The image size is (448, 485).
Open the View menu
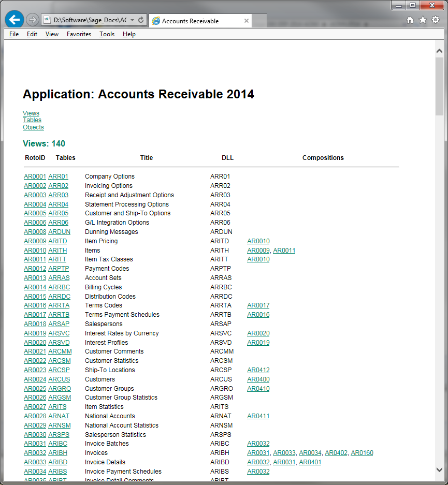[x=52, y=34]
